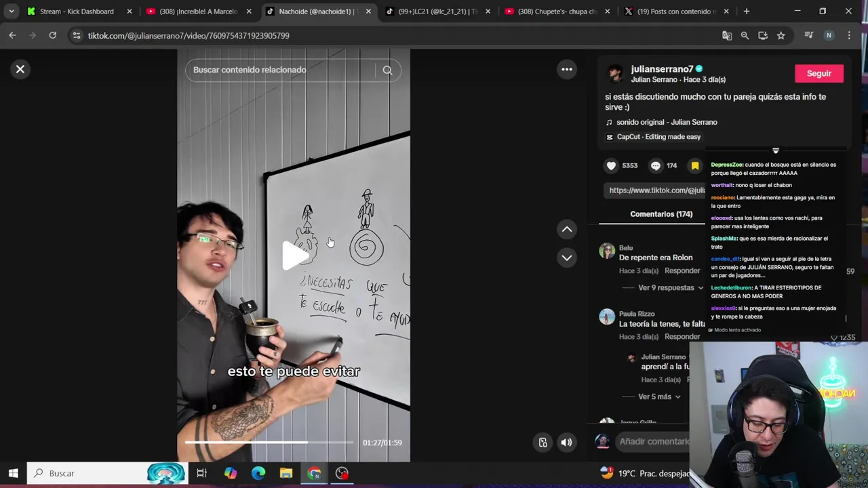Image resolution: width=868 pixels, height=488 pixels.
Task: Switch to the Posts con contenido X tab
Action: point(676,12)
